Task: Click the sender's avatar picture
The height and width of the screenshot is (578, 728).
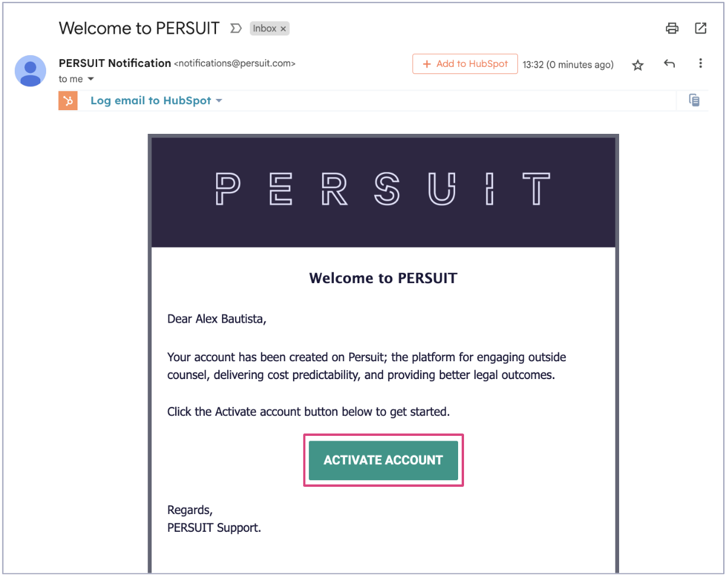Action: point(30,71)
